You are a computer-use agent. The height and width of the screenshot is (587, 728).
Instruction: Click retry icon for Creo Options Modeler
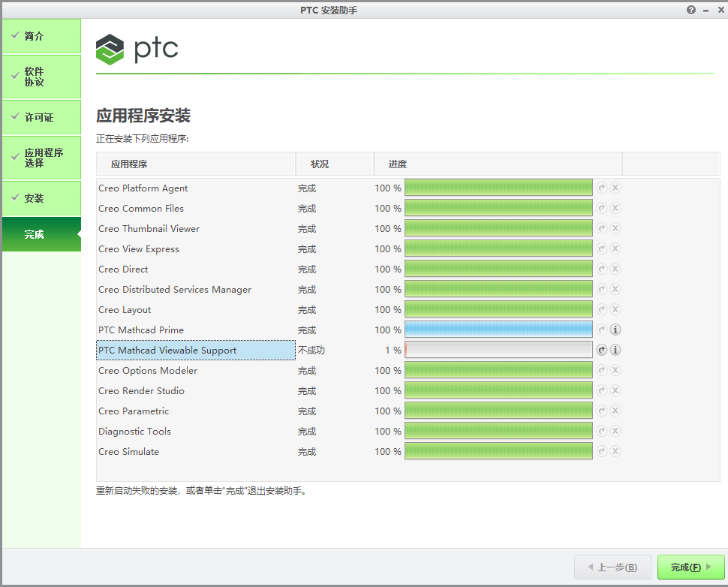602,370
